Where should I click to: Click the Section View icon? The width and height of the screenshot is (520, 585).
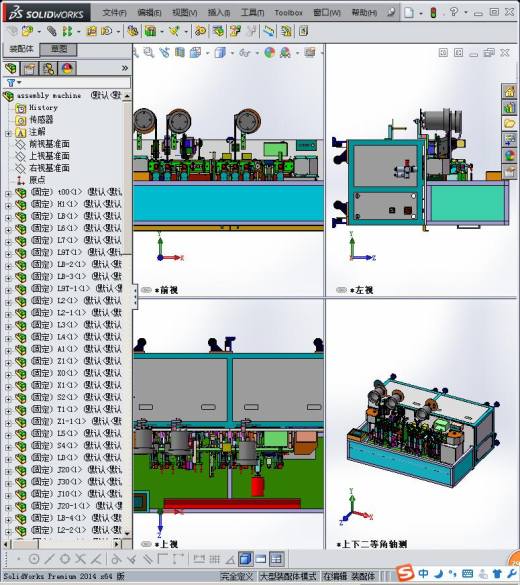(x=180, y=53)
